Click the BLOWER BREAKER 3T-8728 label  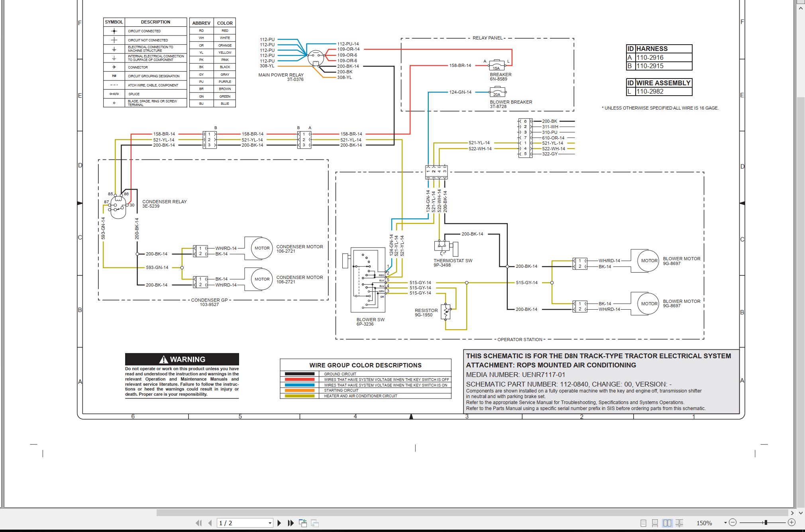click(x=511, y=104)
